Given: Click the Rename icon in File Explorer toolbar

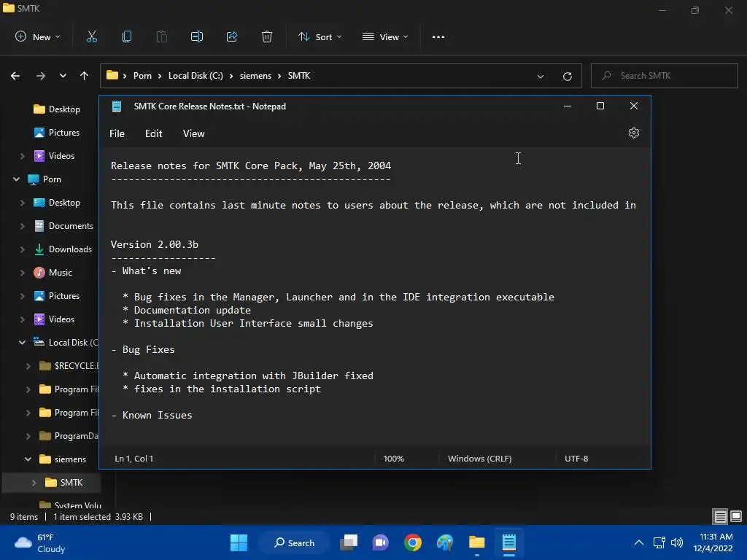Looking at the screenshot, I should pyautogui.click(x=197, y=36).
